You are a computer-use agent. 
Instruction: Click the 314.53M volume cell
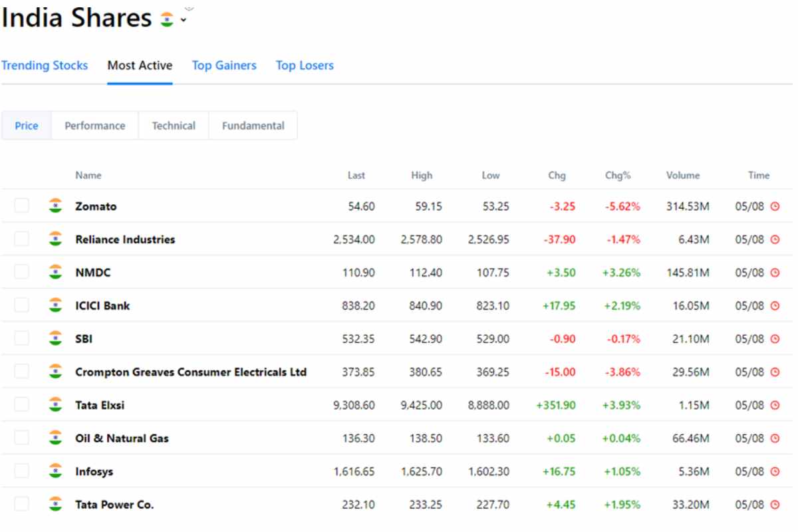(688, 206)
